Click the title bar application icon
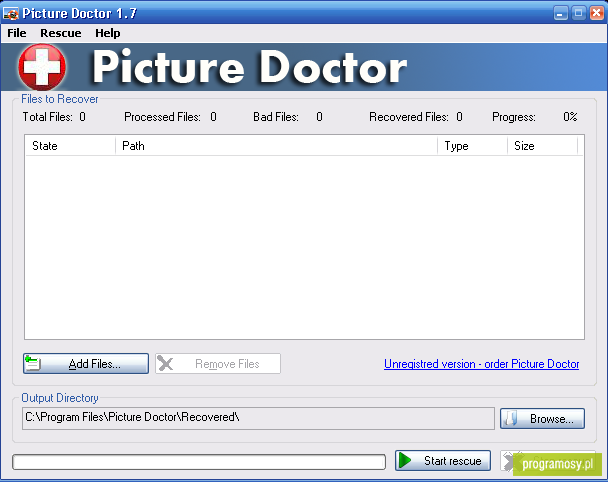Viewport: 608px width, 482px height. [x=10, y=14]
